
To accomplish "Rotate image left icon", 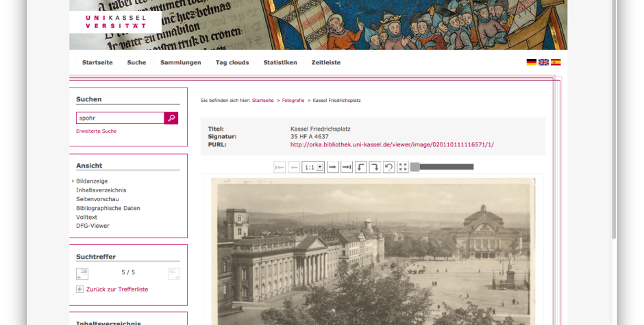I will pyautogui.click(x=360, y=167).
